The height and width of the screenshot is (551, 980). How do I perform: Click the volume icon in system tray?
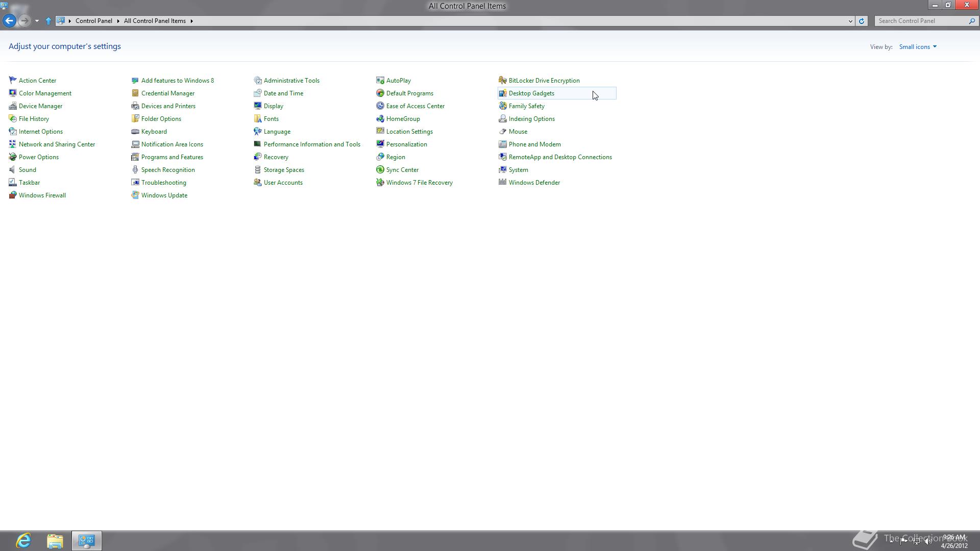tap(928, 541)
